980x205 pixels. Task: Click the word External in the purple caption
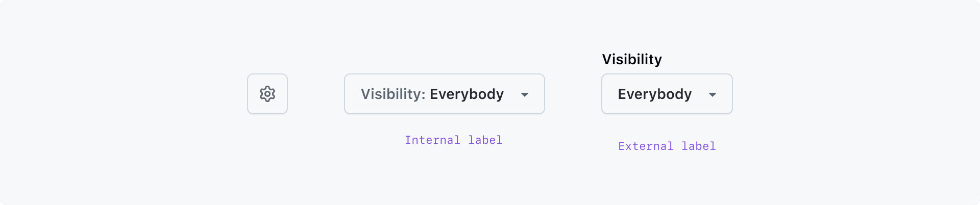646,146
